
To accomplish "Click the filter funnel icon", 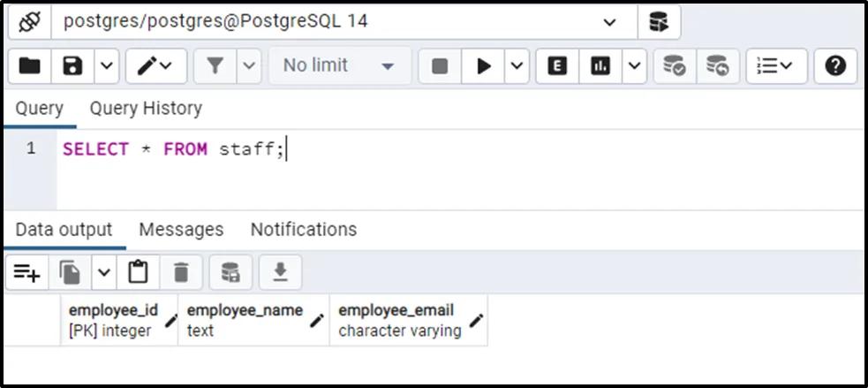I will [215, 65].
